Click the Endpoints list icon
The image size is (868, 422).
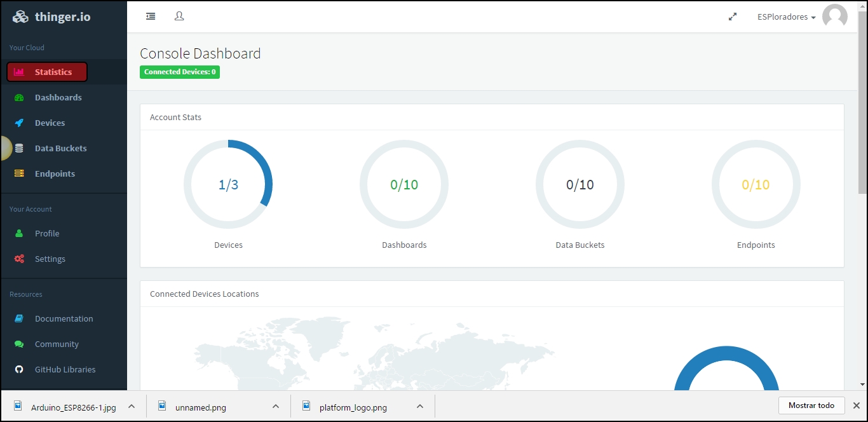(19, 174)
